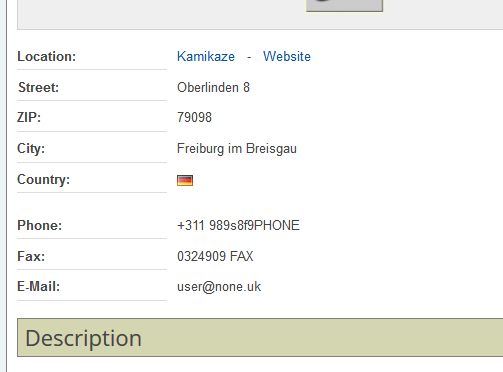Click the ZIP: label
Viewport: 503px width, 372px height.
click(29, 117)
